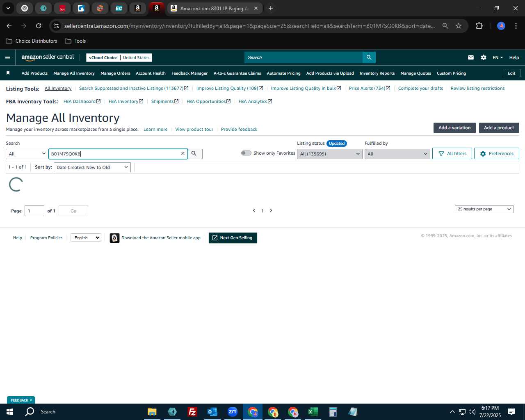The height and width of the screenshot is (420, 525).
Task: Open a new browser tab
Action: (271, 8)
